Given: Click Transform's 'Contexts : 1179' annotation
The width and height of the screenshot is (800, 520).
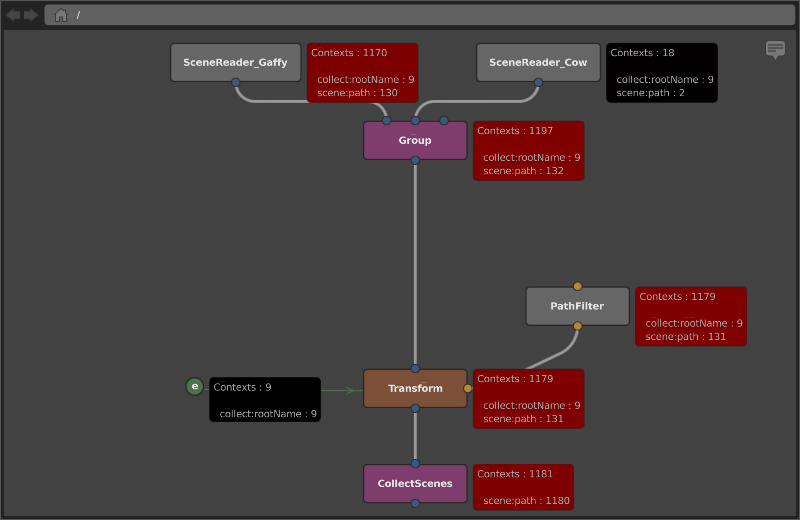Looking at the screenshot, I should 529,399.
